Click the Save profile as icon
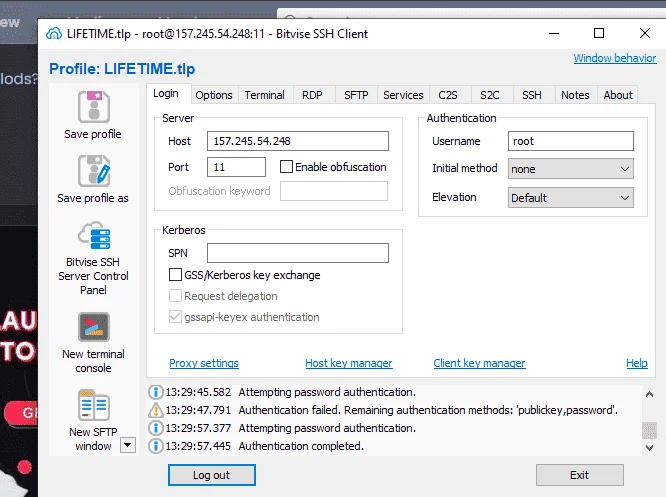This screenshot has width=666, height=497. 94,171
